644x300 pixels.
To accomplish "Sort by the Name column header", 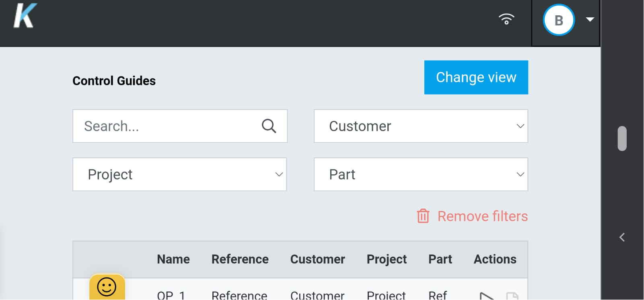I will coord(173,259).
